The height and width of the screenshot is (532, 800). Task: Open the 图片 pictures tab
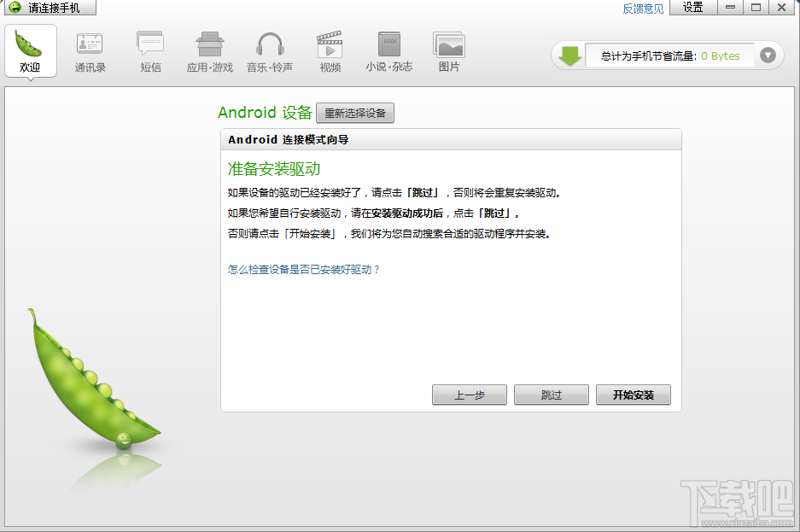pos(449,51)
